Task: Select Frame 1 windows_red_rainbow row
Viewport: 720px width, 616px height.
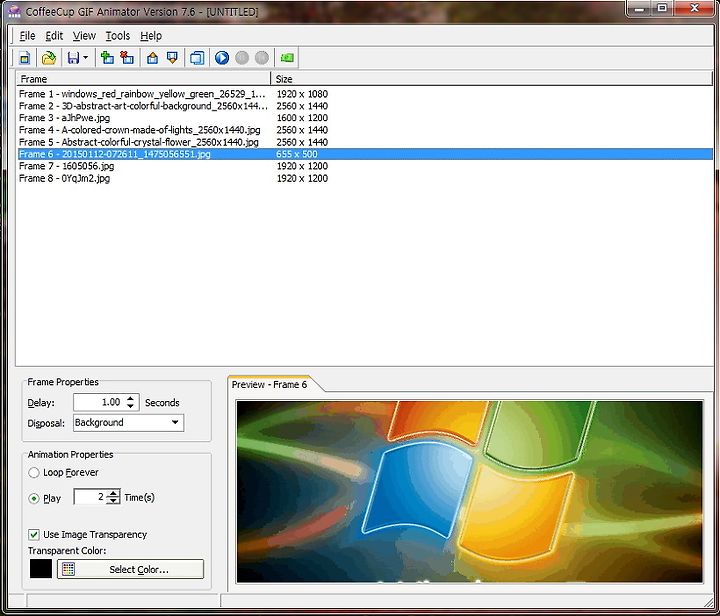Action: pos(365,94)
